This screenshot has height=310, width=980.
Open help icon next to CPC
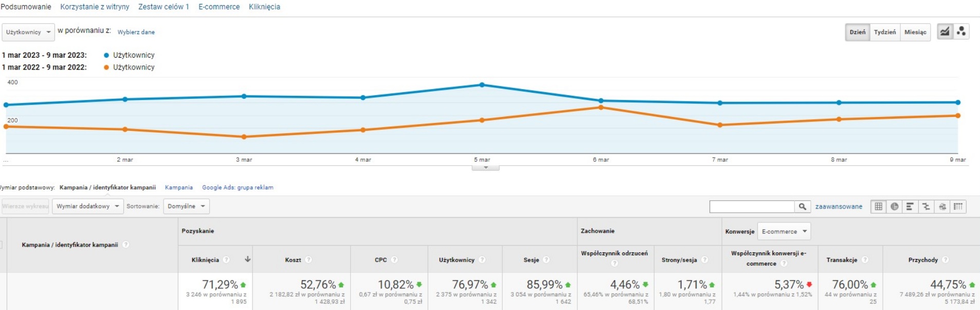tap(394, 260)
